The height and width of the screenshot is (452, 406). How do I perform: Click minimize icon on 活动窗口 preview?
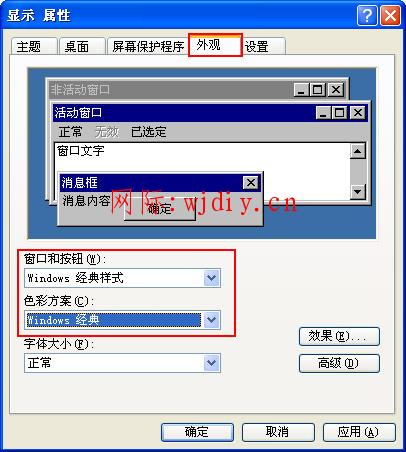coord(323,113)
